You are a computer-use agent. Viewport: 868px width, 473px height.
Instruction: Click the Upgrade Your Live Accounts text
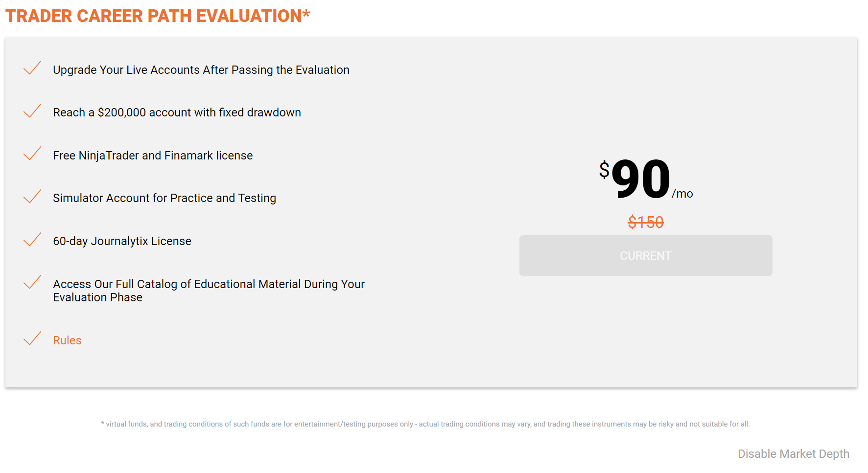pos(201,70)
